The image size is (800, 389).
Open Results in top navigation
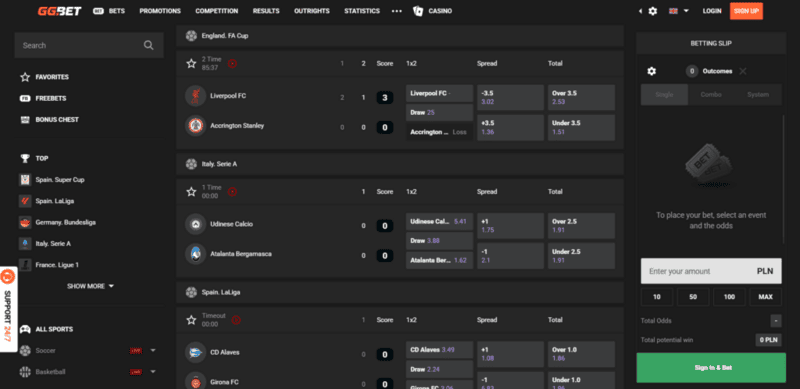266,11
